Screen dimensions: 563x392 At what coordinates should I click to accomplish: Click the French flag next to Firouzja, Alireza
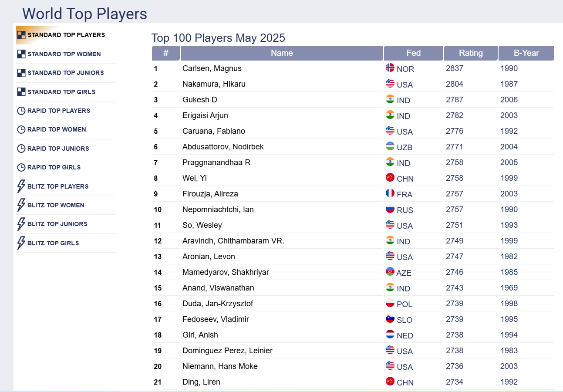390,194
